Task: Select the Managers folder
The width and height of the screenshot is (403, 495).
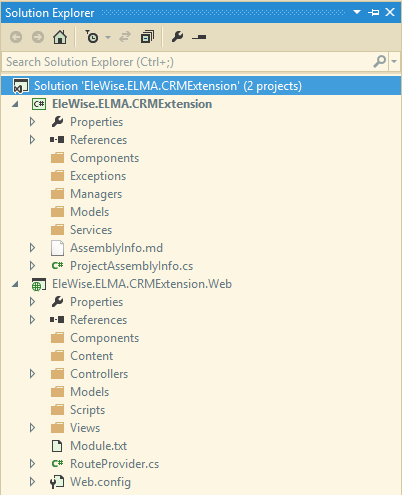Action: point(96,194)
